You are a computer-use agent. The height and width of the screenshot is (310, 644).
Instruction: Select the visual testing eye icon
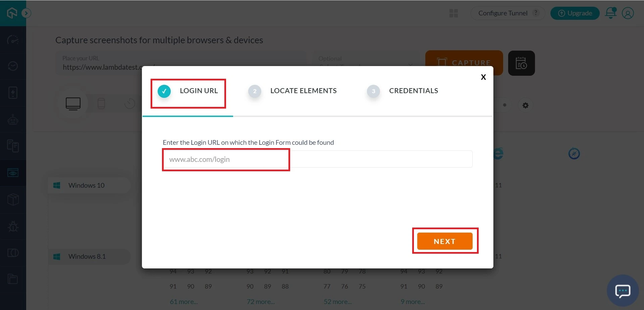point(13,173)
